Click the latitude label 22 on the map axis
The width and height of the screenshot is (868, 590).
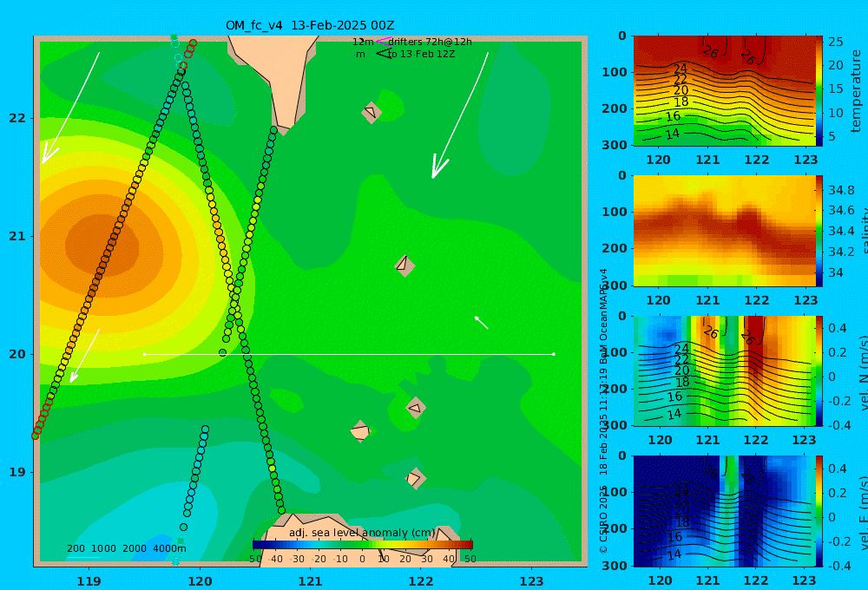[x=17, y=118]
